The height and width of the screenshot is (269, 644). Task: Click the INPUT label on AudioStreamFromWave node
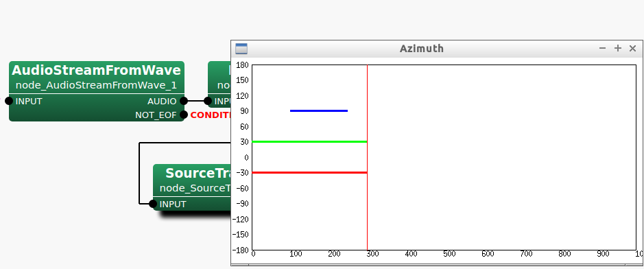(x=29, y=102)
